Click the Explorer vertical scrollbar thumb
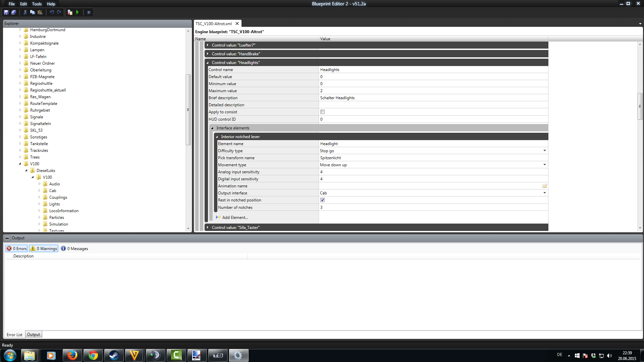This screenshot has height=362, width=644. click(x=188, y=110)
